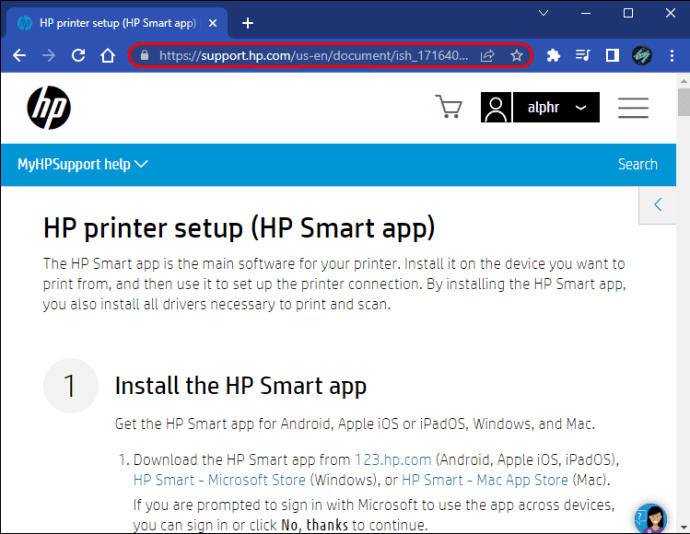Viewport: 690px width, 534px height.
Task: Maximize the browser window
Action: coord(628,13)
